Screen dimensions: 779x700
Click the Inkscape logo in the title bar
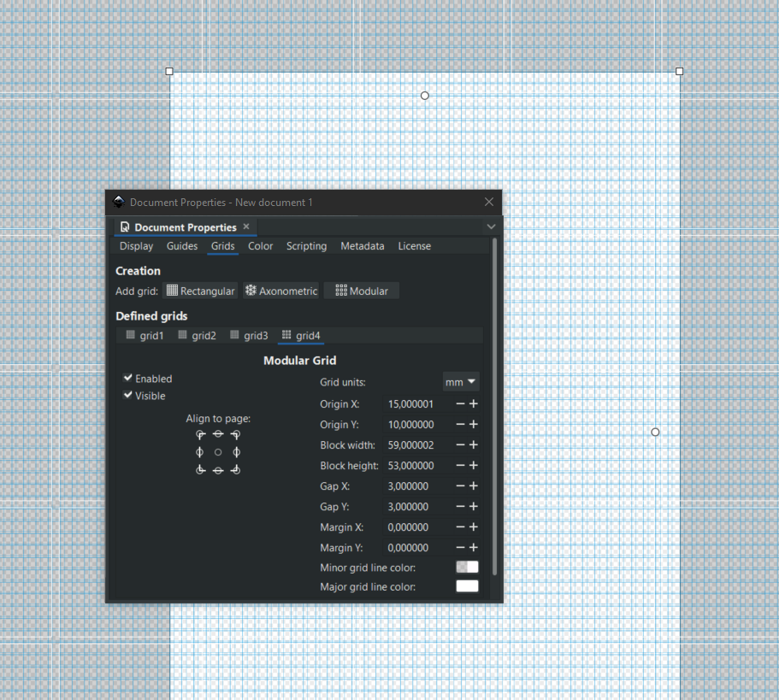119,202
